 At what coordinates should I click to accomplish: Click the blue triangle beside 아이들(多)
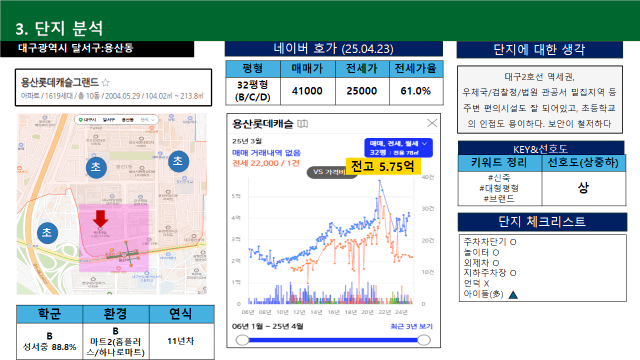513,294
